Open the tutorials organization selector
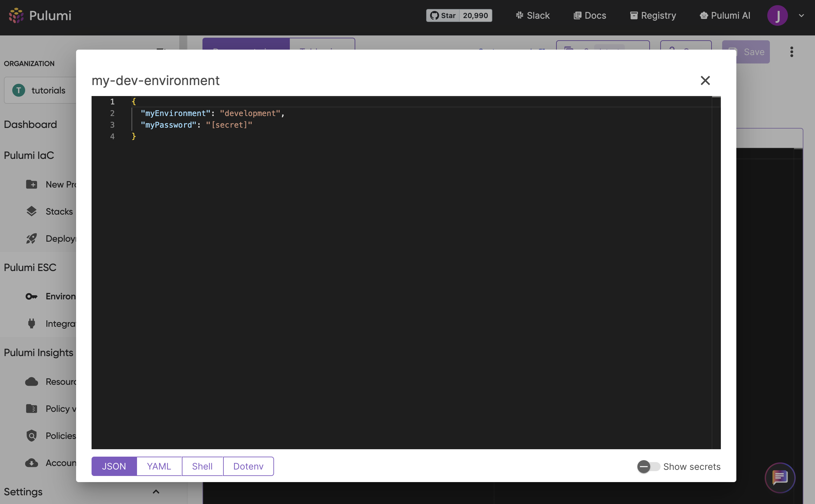This screenshot has width=815, height=504. [x=40, y=90]
